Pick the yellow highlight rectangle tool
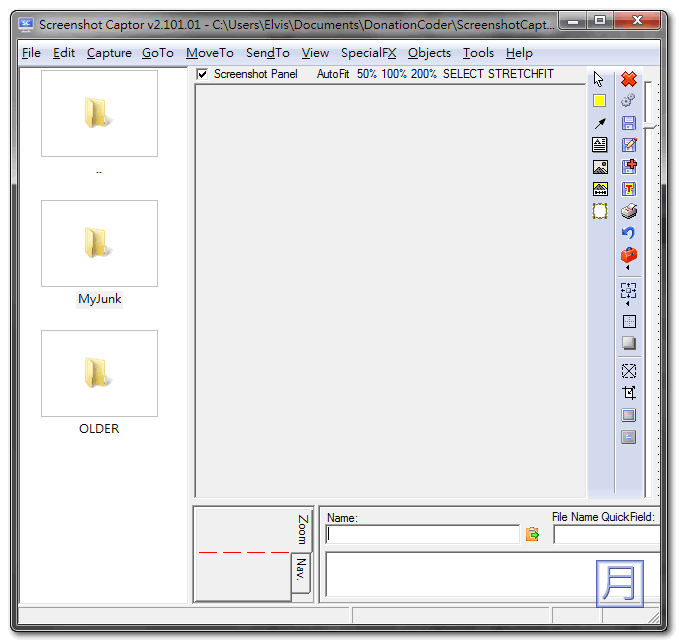 599,101
